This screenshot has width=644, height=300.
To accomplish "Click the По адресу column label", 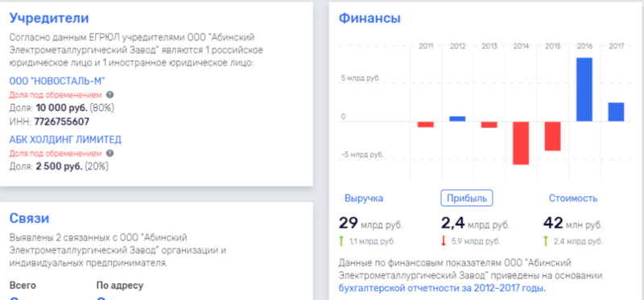I will pyautogui.click(x=120, y=286).
